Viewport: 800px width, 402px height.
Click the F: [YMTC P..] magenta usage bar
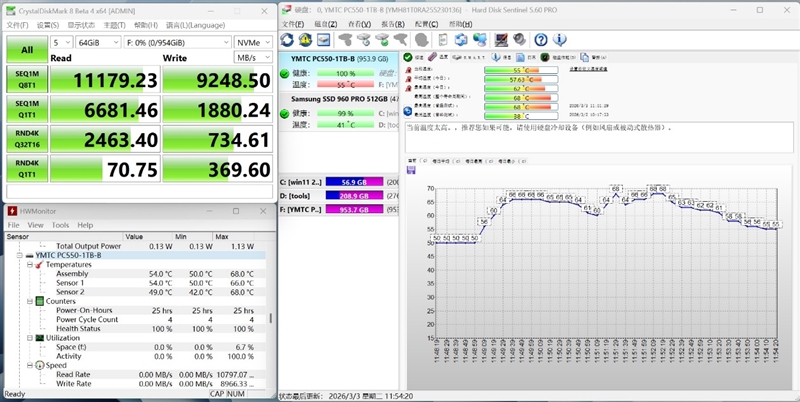tap(354, 209)
